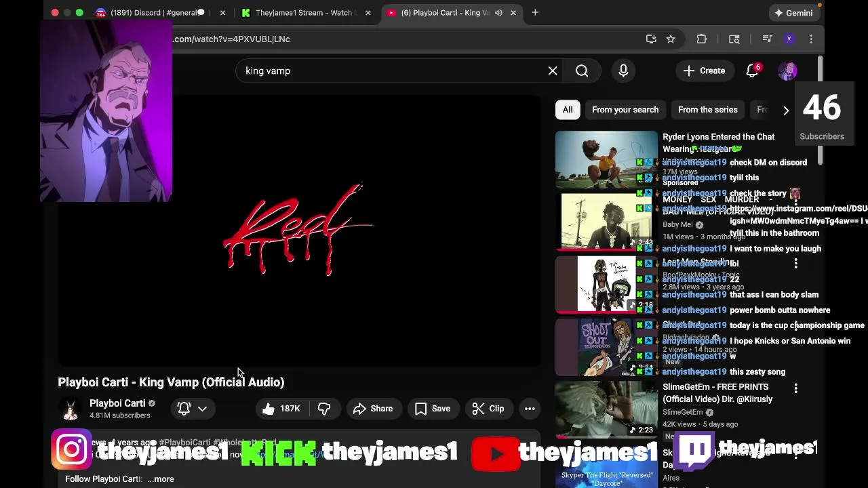This screenshot has height=488, width=868.
Task: Mute audio icon on the YouTube tab
Action: [x=498, y=12]
